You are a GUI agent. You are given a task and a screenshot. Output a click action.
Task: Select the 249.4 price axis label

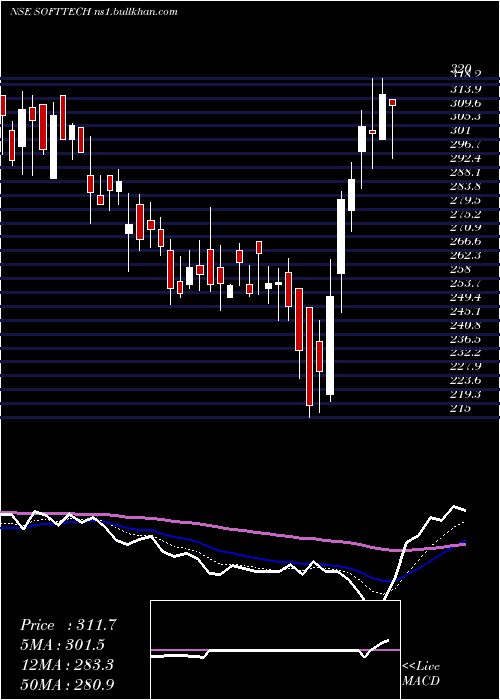tap(467, 297)
